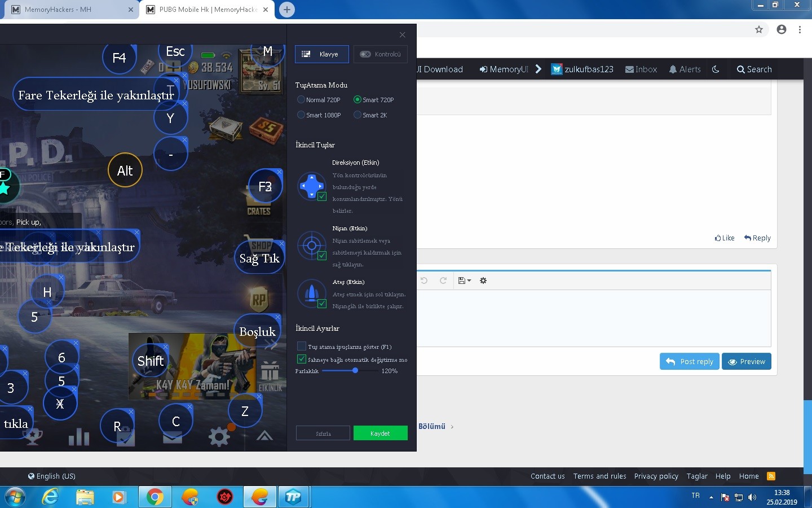This screenshot has height=508, width=812.
Task: Open the Chrome three-dot menu
Action: coord(800,29)
